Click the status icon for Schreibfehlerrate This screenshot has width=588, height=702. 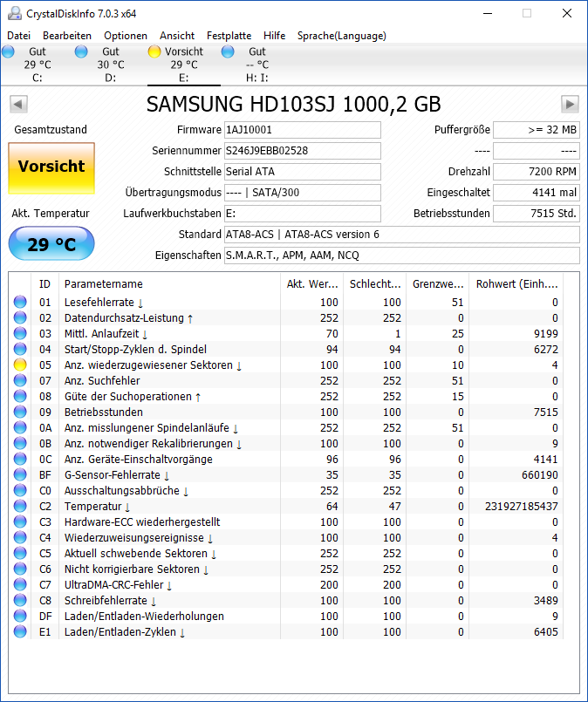coord(20,600)
